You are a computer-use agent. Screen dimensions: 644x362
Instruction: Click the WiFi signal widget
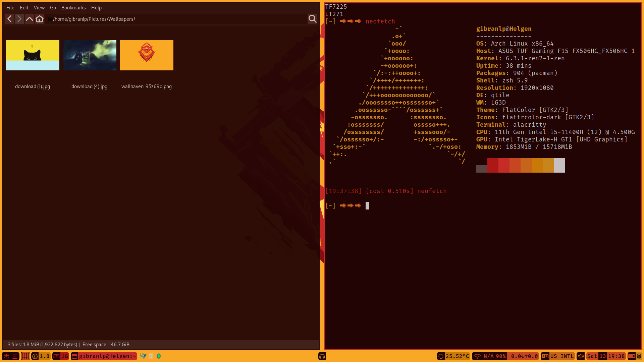pyautogui.click(x=477, y=356)
